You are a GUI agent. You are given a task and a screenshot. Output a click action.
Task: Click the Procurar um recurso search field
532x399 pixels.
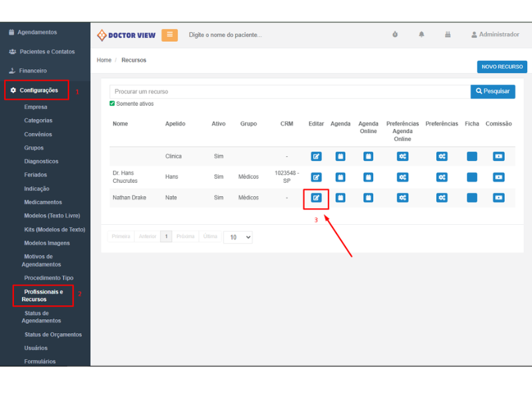pyautogui.click(x=289, y=92)
